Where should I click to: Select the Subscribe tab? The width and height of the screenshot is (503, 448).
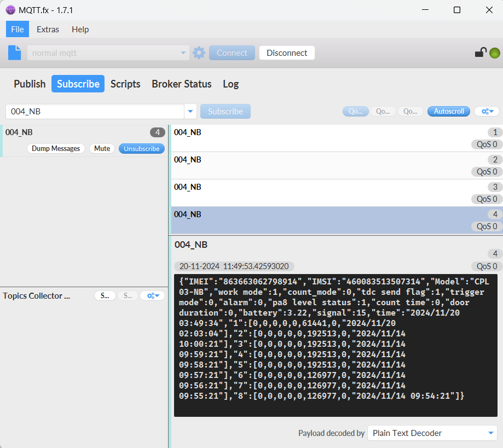[78, 84]
